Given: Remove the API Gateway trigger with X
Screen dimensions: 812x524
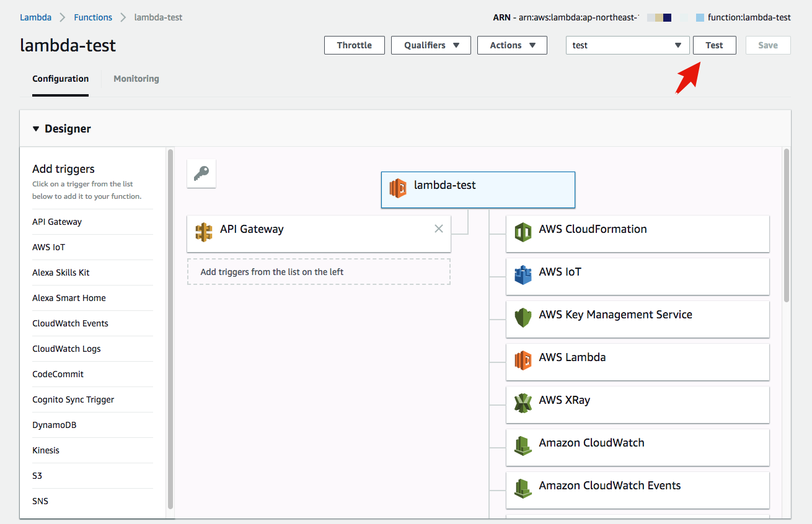Looking at the screenshot, I should (x=439, y=229).
